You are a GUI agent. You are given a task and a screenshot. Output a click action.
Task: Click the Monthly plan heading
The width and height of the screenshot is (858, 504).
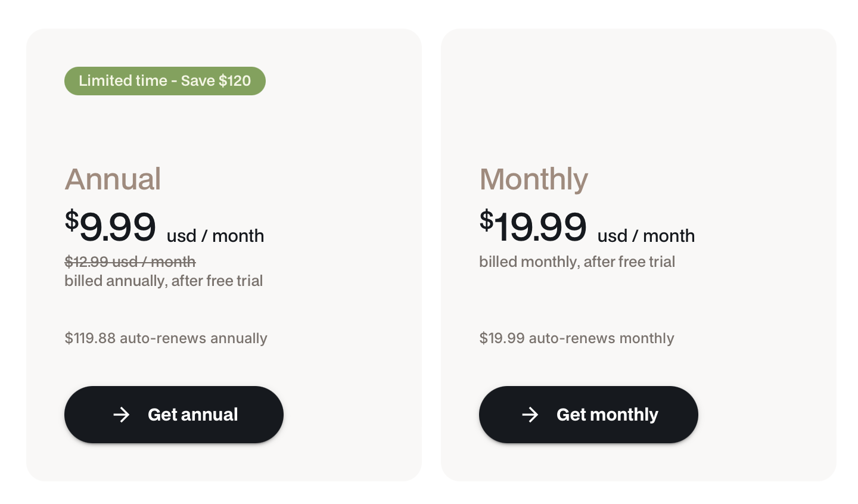point(534,179)
